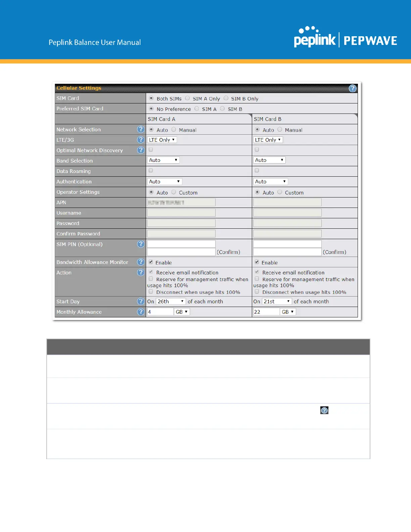Open the Monthly Allowance help icon
Viewport: 411px width, 532px height.
(141, 312)
